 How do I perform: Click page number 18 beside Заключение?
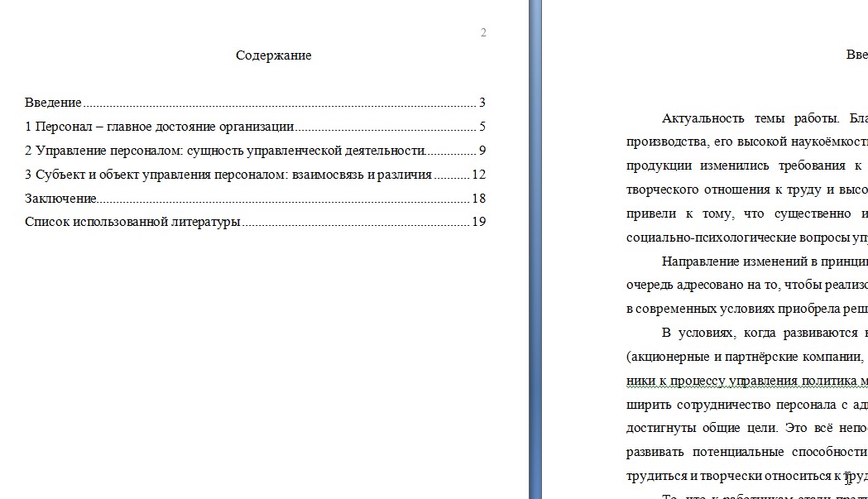[x=479, y=199]
